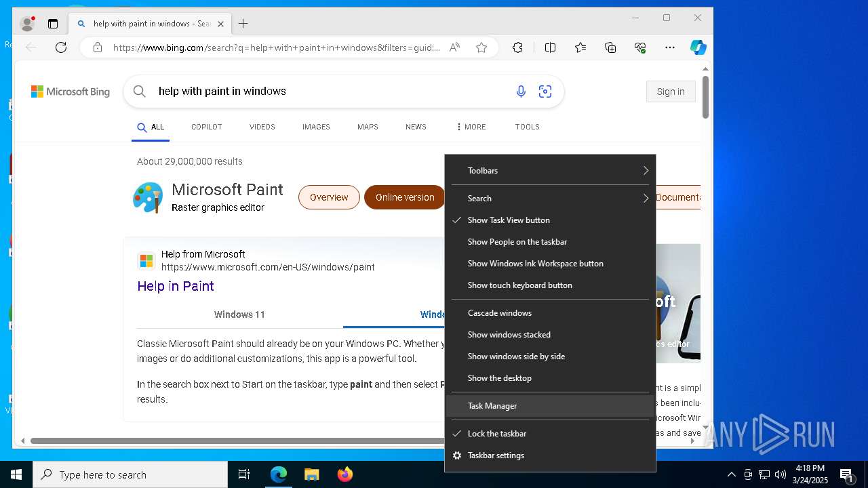View site information lock icon

pyautogui.click(x=98, y=47)
